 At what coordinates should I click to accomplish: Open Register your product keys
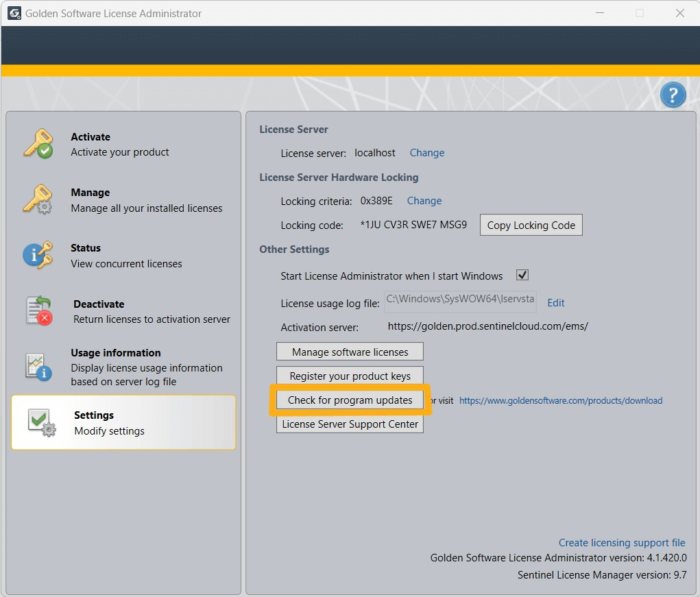pos(349,376)
